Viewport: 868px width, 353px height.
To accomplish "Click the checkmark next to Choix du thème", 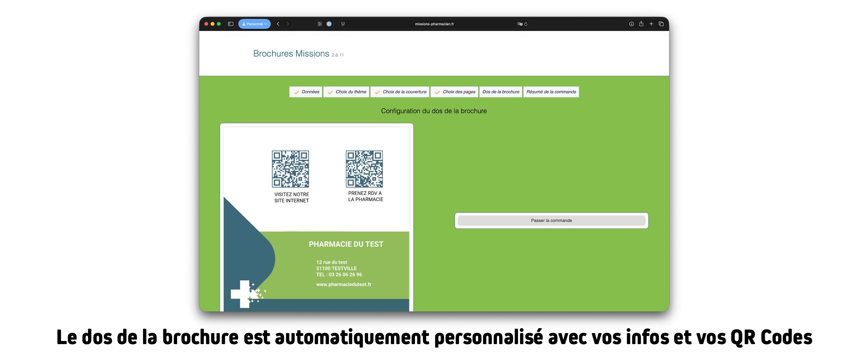I will (331, 92).
